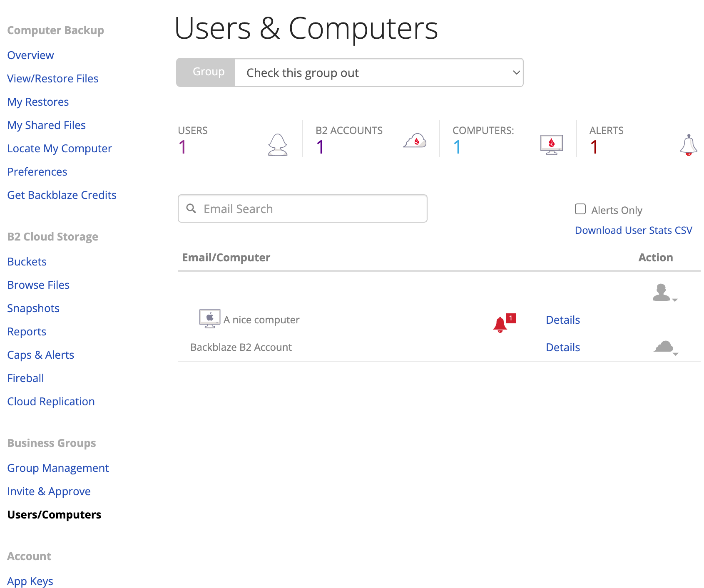Open My Shared Files page

pos(46,125)
